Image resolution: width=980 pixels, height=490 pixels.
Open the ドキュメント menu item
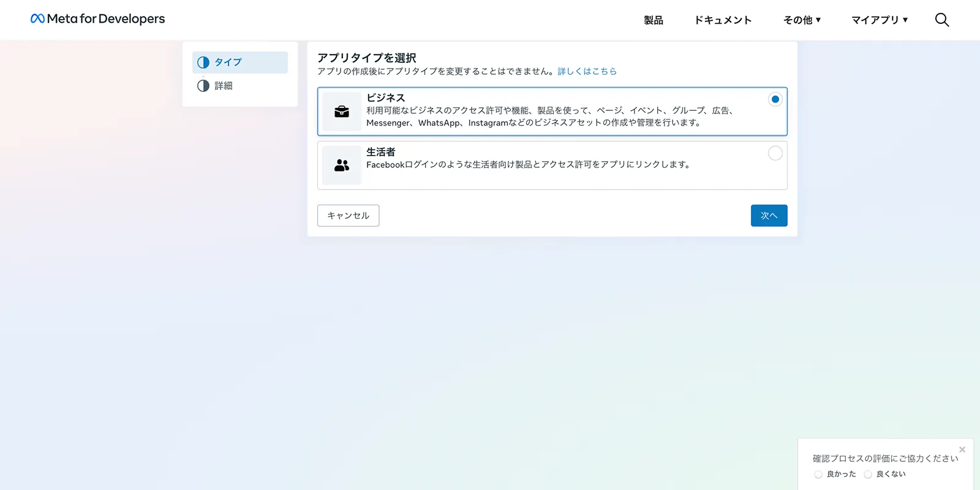point(723,20)
